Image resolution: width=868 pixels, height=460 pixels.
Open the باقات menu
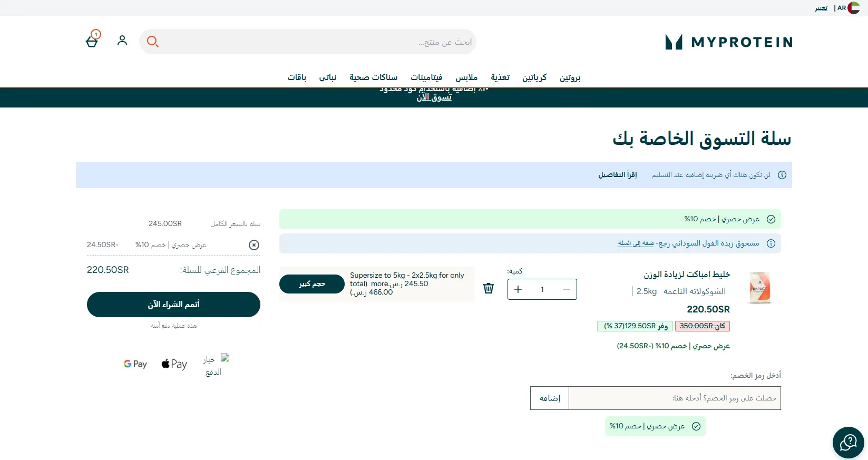pos(297,77)
